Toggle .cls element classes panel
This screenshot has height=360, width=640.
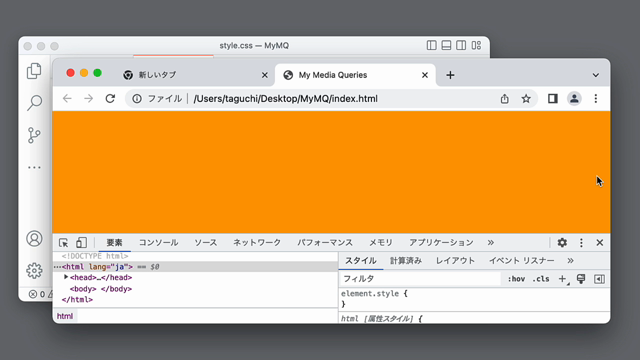click(x=541, y=279)
